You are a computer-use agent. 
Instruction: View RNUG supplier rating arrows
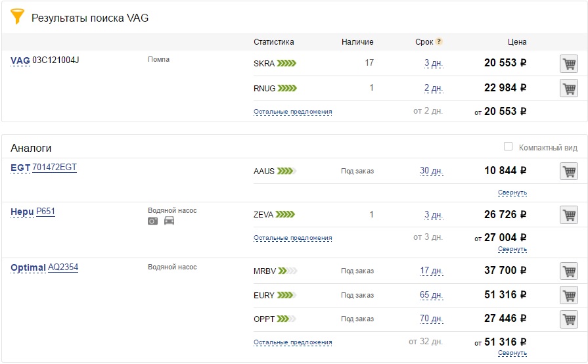[287, 88]
